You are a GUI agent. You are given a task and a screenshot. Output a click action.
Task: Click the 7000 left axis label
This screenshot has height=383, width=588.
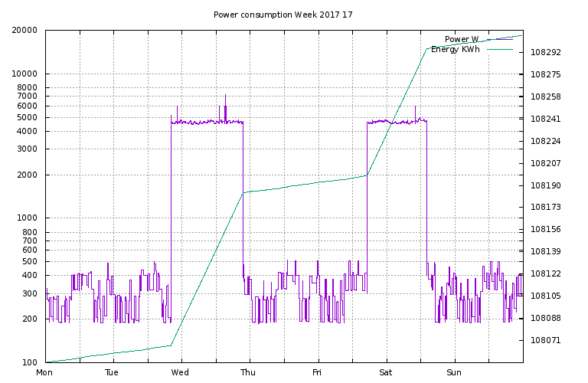pyautogui.click(x=28, y=96)
